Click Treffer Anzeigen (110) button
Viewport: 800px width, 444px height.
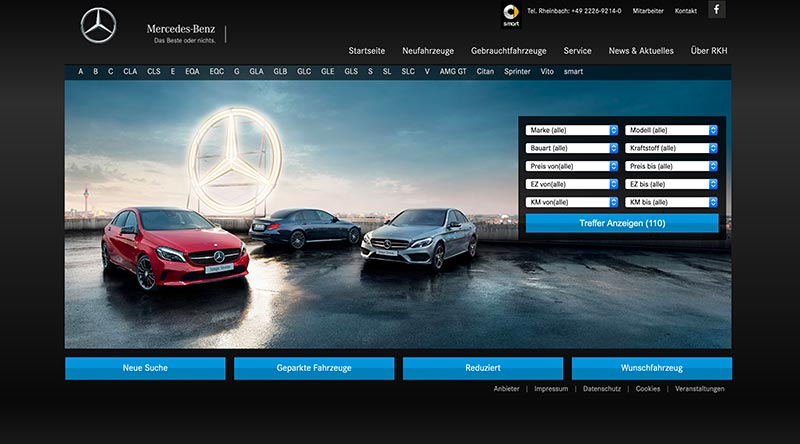click(x=622, y=223)
